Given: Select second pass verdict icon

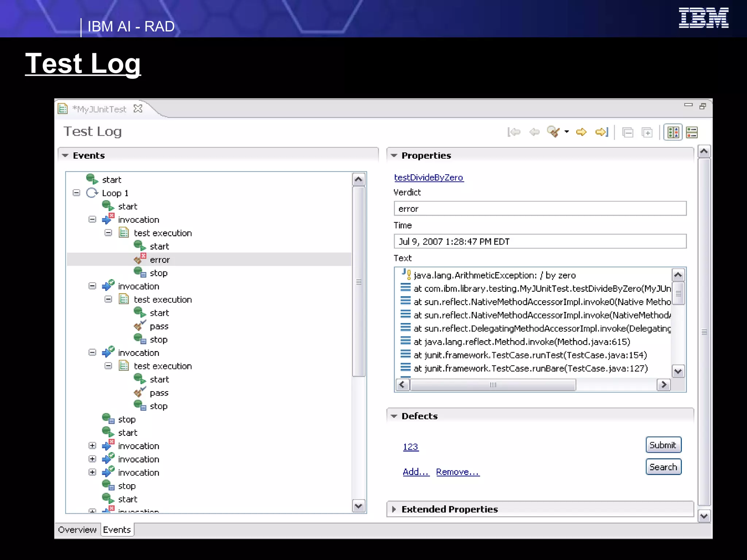Looking at the screenshot, I should pos(140,392).
